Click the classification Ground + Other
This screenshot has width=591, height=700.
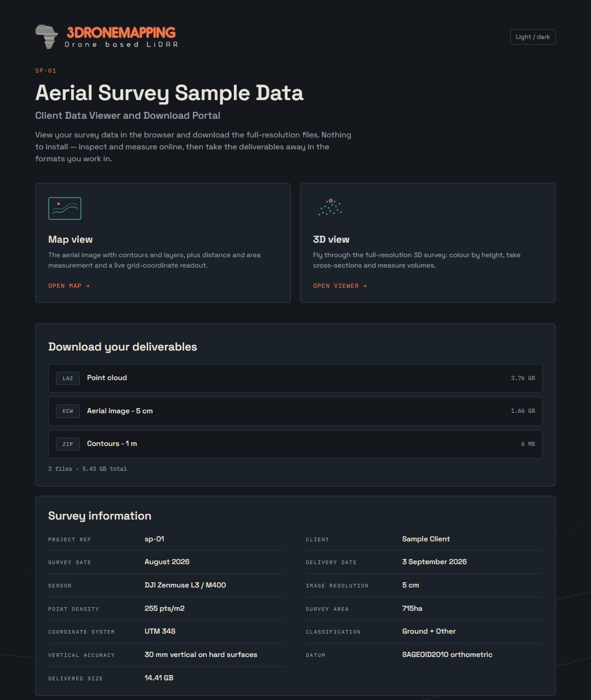click(x=429, y=632)
